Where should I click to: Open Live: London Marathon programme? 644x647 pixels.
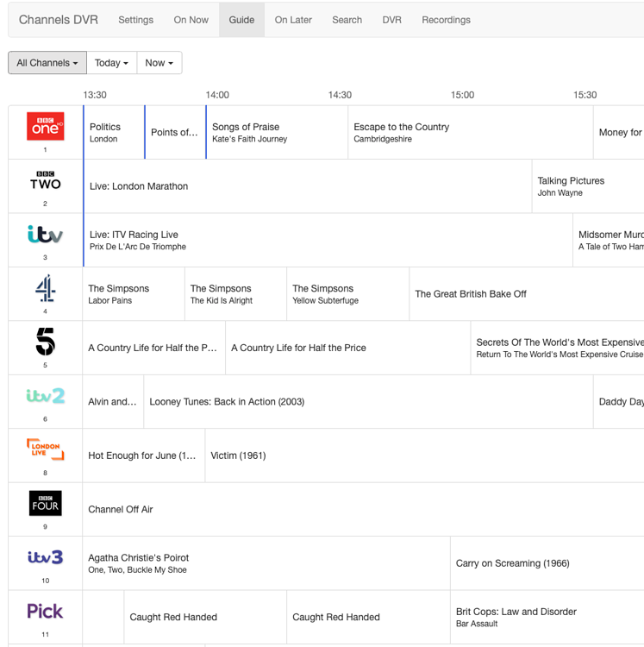point(308,186)
